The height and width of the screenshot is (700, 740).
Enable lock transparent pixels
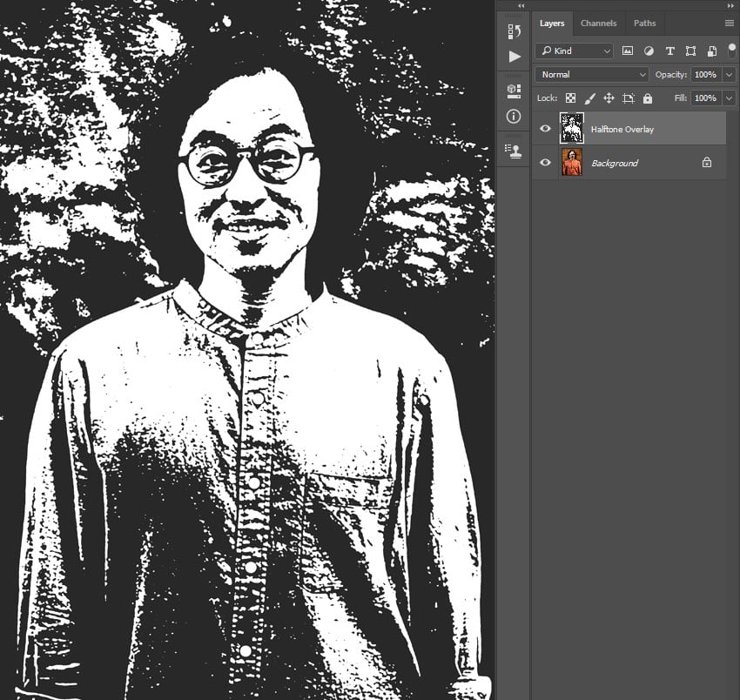[570, 98]
